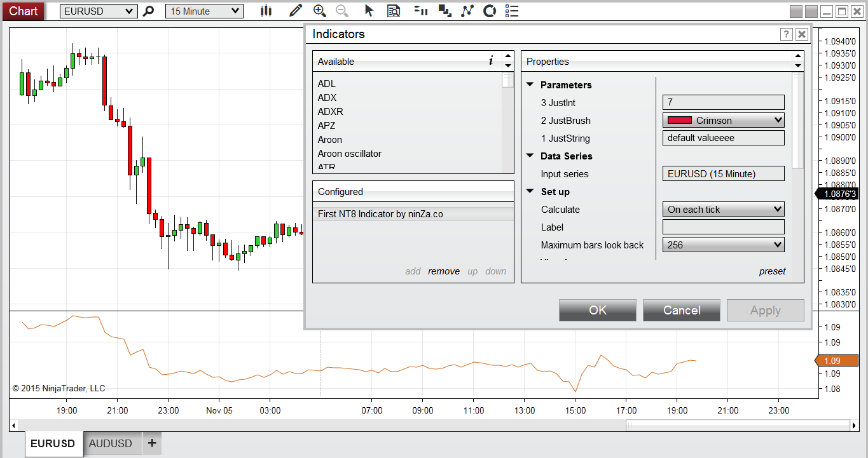Click the up link under Configured

point(472,271)
